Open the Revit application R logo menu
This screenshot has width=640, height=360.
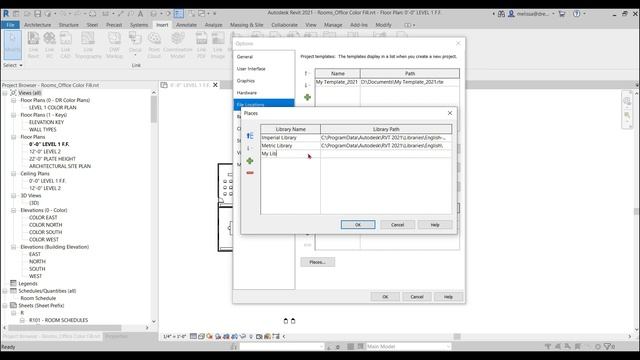point(6,13)
